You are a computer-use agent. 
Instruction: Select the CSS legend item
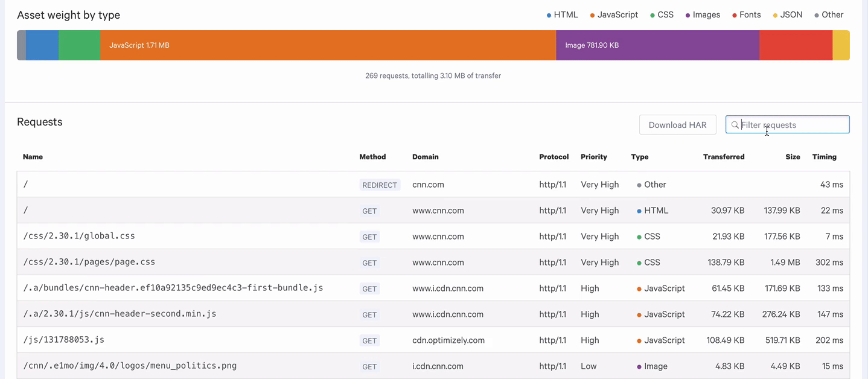662,15
